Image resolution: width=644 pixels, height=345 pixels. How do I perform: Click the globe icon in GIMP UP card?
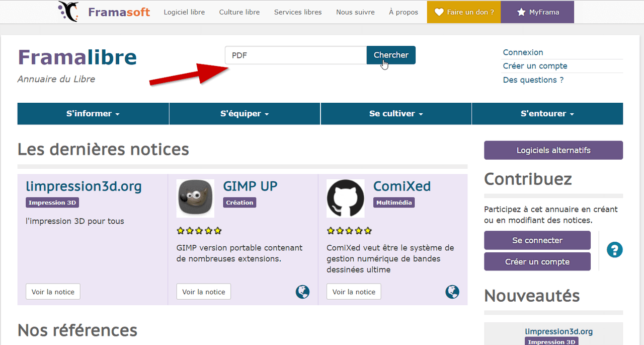(303, 292)
